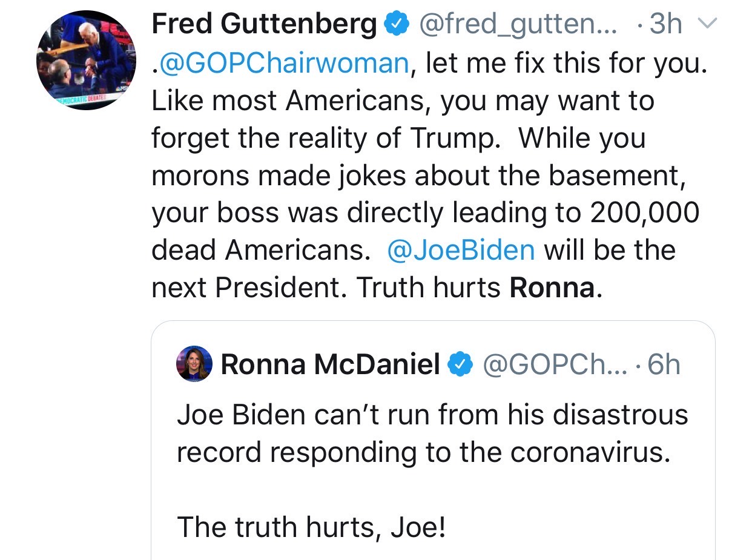Click the Fred Guttenberg display name
The height and width of the screenshot is (560, 752).
point(264,25)
